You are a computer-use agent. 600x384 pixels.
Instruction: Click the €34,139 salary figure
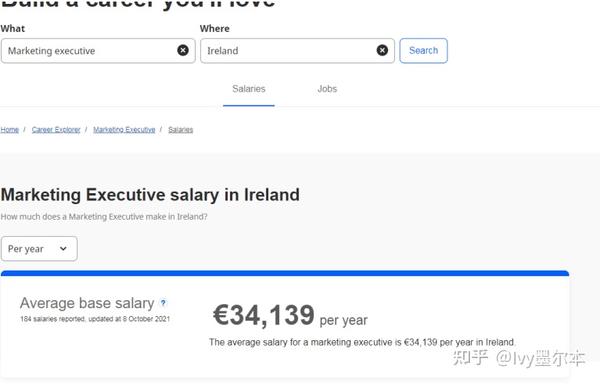pyautogui.click(x=264, y=316)
